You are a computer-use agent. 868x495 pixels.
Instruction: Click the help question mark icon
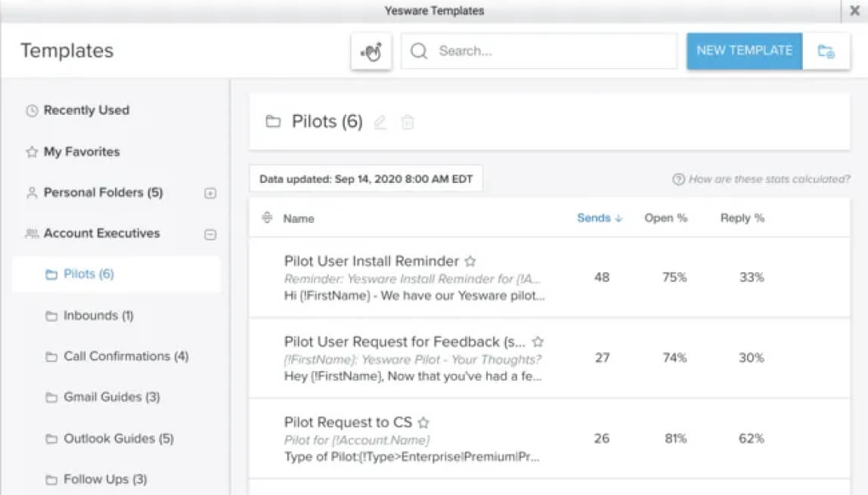coord(678,179)
